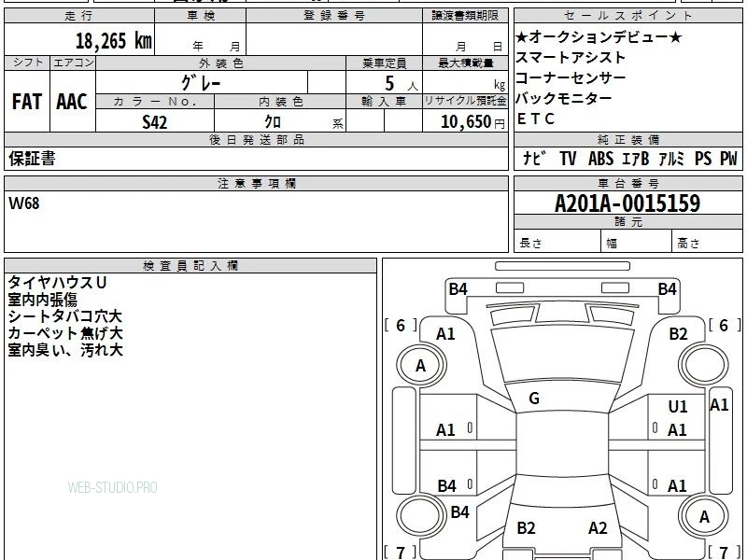Select the 高さ dimension field
The width and height of the screenshot is (747, 560).
[x=708, y=242]
